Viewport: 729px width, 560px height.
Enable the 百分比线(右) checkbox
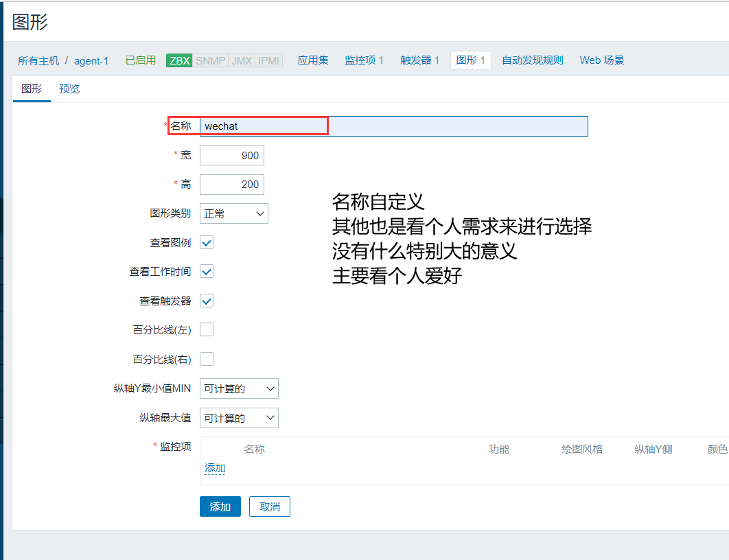[207, 359]
